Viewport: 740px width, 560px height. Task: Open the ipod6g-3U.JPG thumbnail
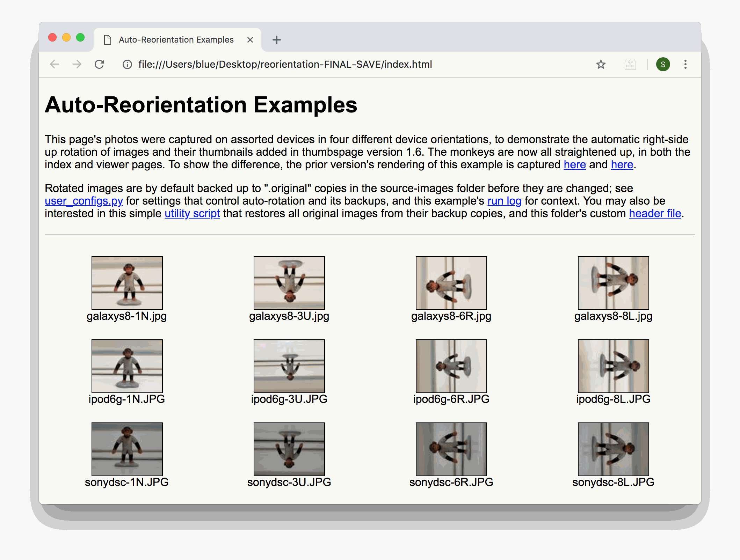click(x=289, y=366)
